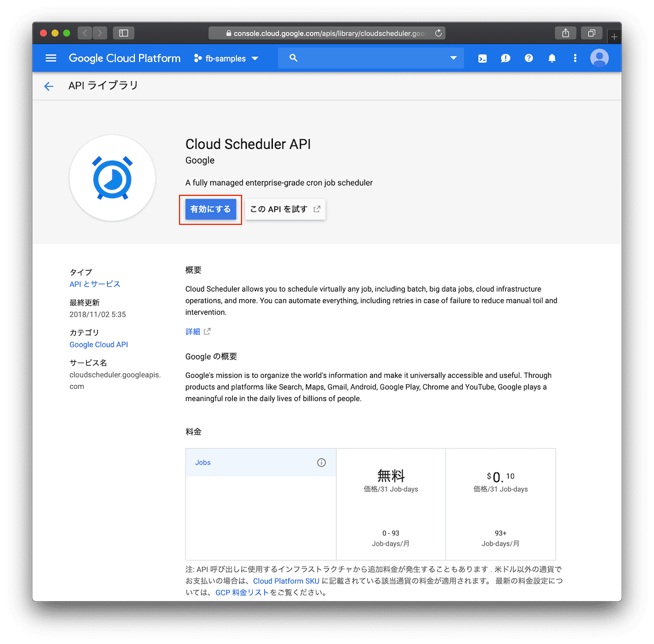Open the three-dot options menu
This screenshot has width=654, height=644.
(x=575, y=58)
